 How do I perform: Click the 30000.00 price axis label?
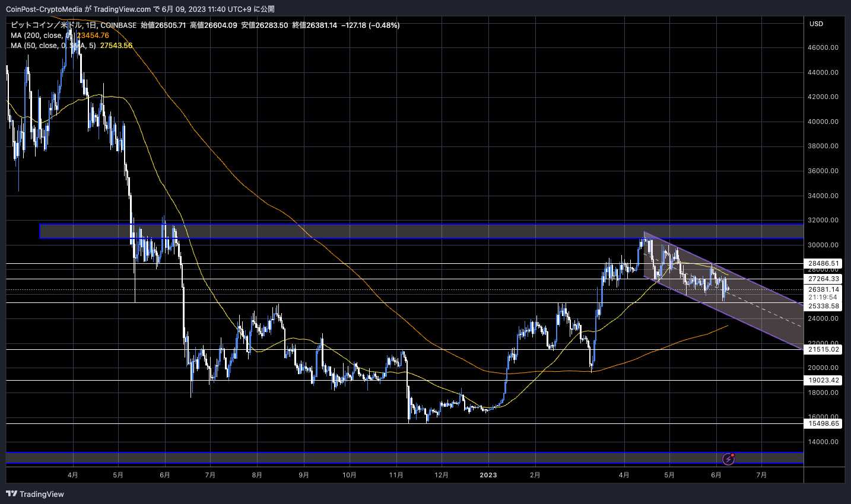pyautogui.click(x=824, y=245)
